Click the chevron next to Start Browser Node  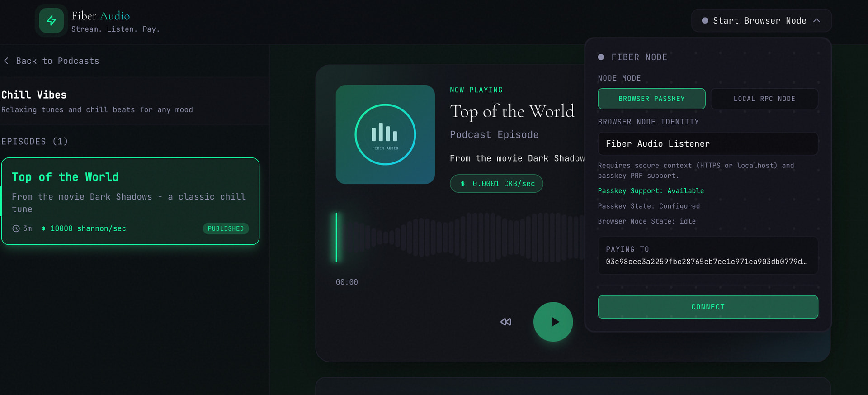click(x=816, y=21)
